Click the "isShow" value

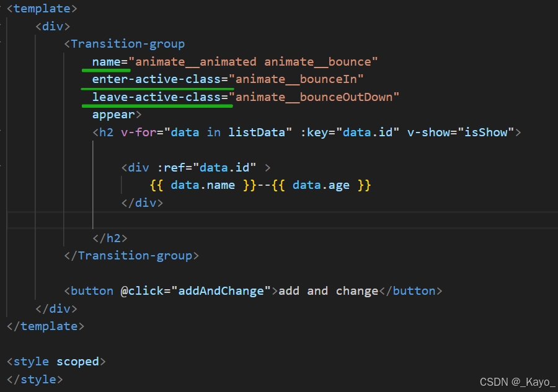click(485, 133)
